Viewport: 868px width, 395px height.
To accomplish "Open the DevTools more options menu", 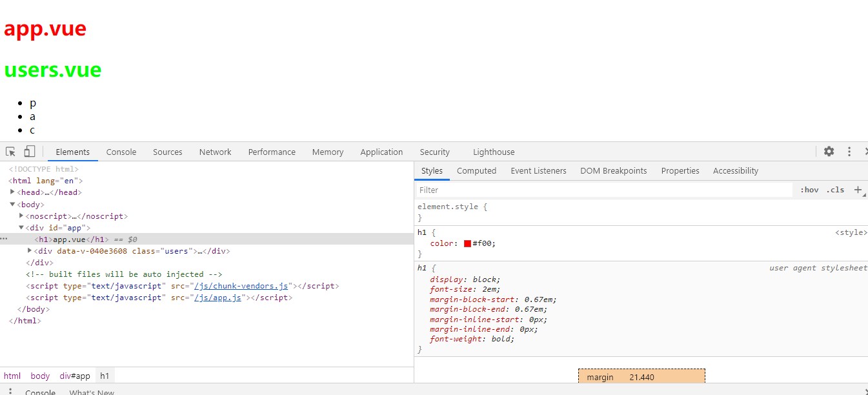I will [849, 152].
